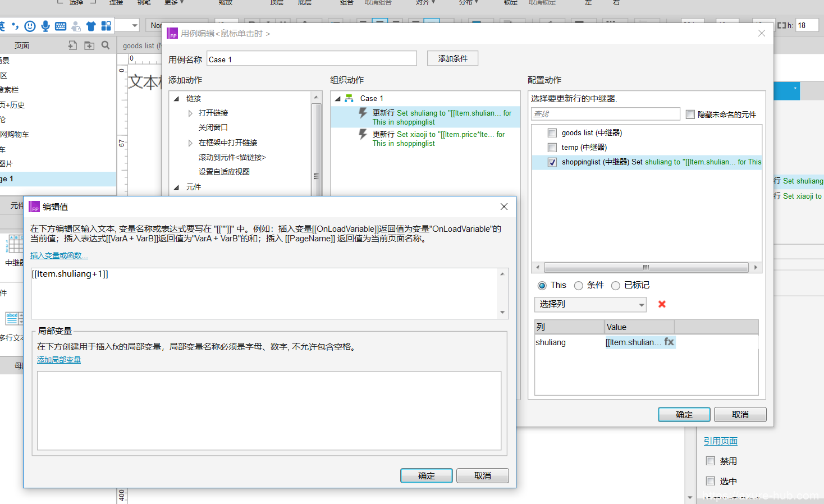This screenshot has width=824, height=504.
Task: Open the IME skin shirt icon
Action: pyautogui.click(x=91, y=26)
